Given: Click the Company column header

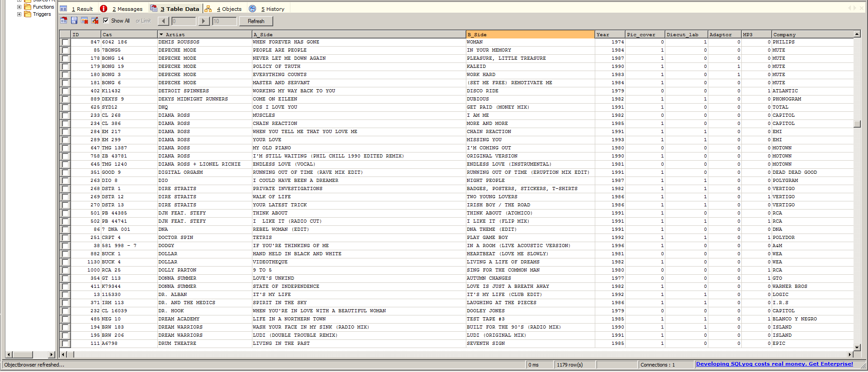Looking at the screenshot, I should point(812,34).
